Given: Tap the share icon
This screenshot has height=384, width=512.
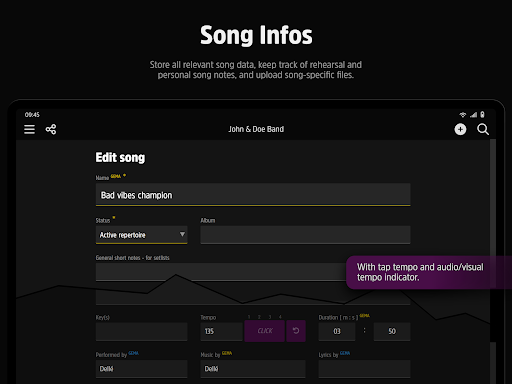Looking at the screenshot, I should tap(51, 129).
